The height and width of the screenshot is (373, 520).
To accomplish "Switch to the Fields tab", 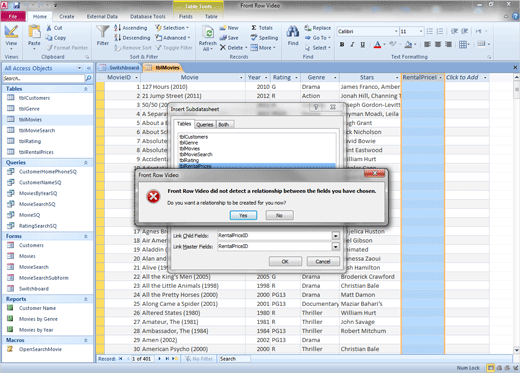I will tap(186, 16).
